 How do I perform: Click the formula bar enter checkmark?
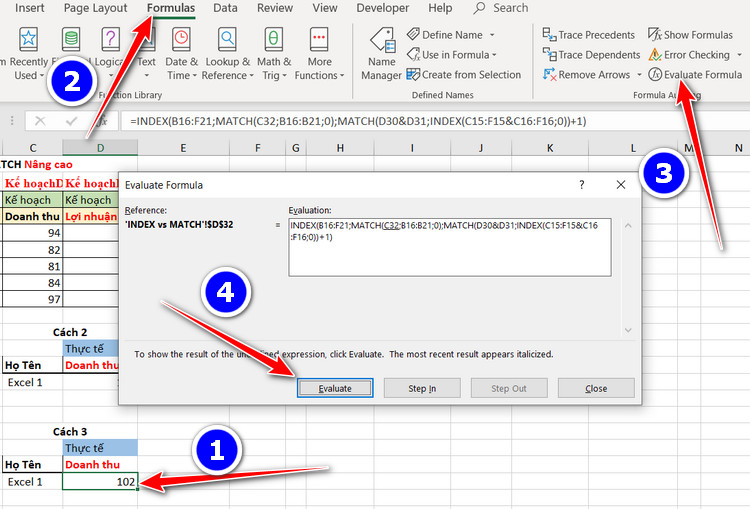(72, 121)
